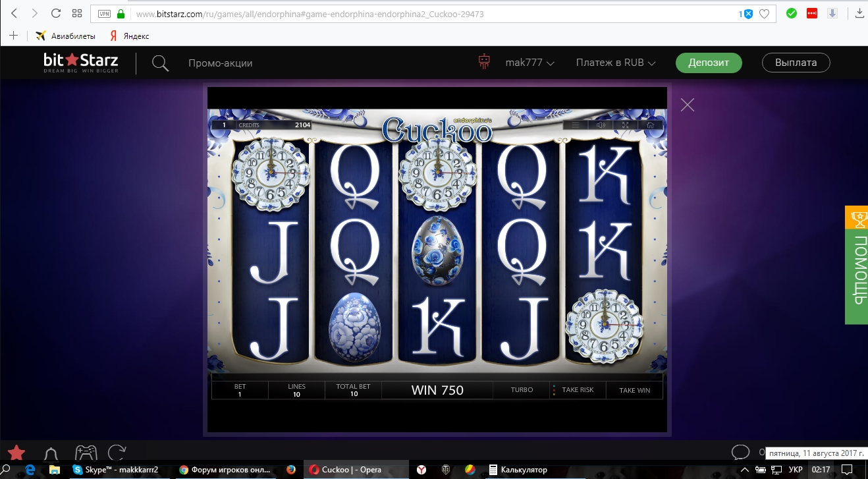Adjust the LINES value
This screenshot has width=868, height=479.
pyautogui.click(x=296, y=390)
